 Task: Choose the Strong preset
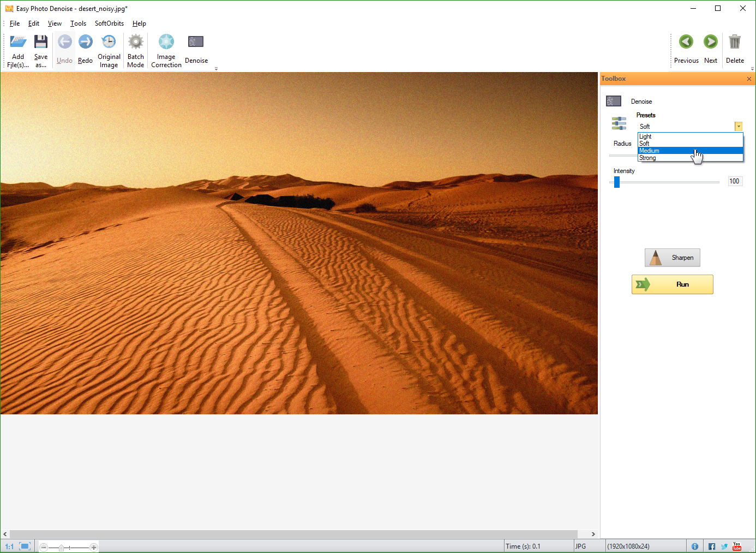click(x=691, y=158)
